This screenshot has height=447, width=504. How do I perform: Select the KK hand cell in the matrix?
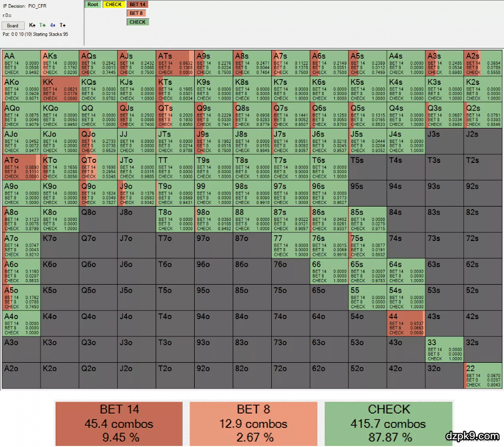(x=60, y=89)
